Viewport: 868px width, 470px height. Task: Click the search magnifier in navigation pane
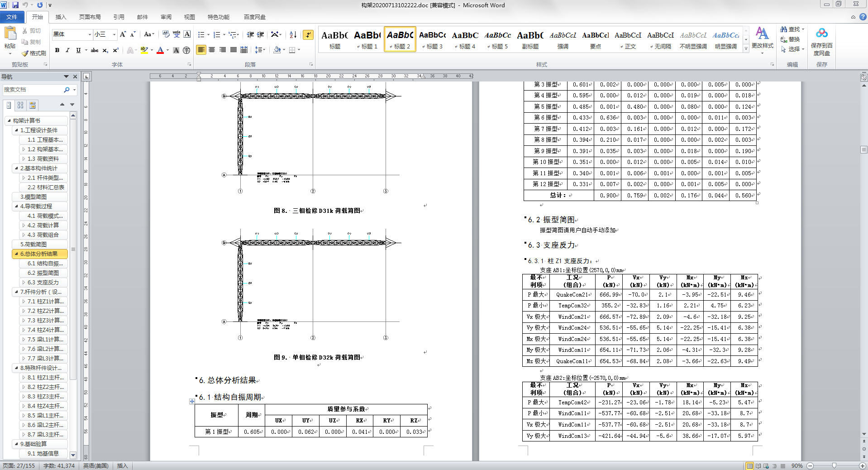(67, 90)
